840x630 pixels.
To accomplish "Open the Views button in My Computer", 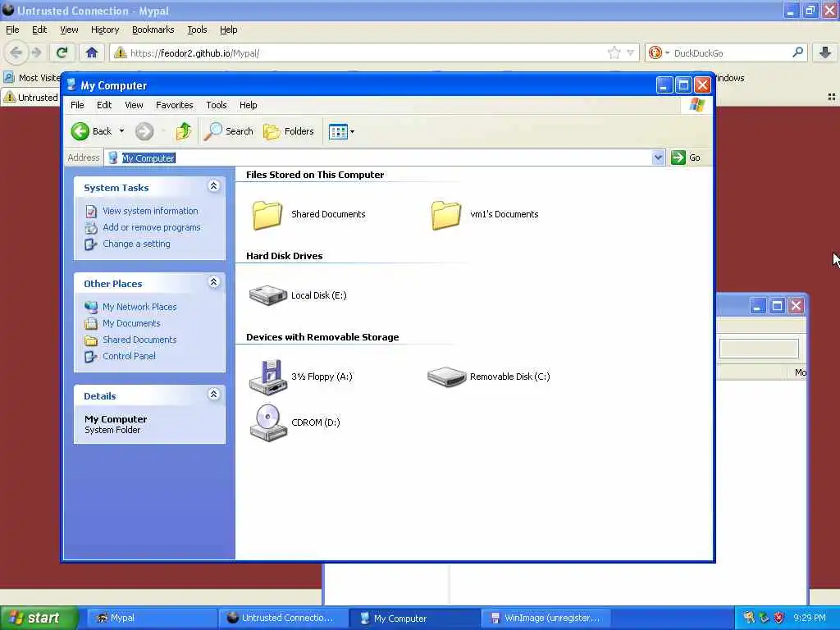I will tap(341, 131).
